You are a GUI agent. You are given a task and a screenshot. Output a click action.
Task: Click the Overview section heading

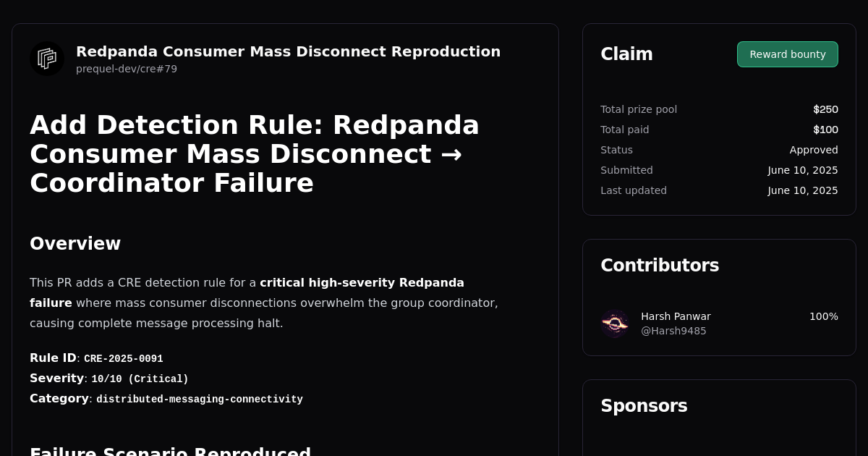click(x=75, y=243)
